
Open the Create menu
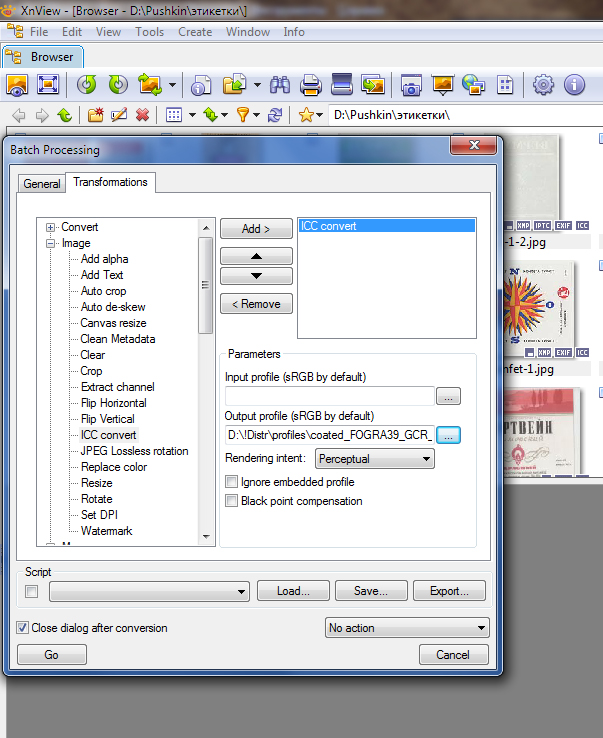pos(195,32)
